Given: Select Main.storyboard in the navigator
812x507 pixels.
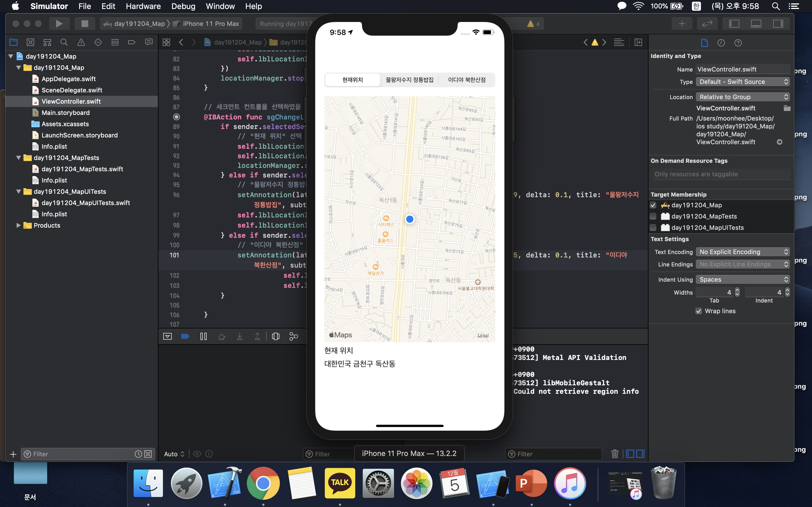Looking at the screenshot, I should 65,113.
